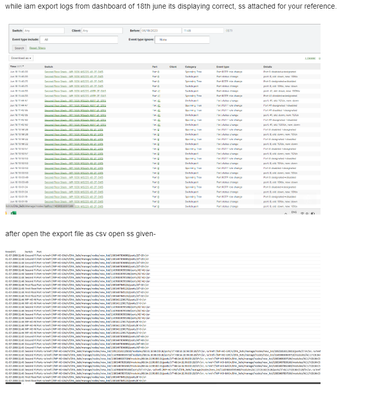Screen dimensions: 379x400
Task: Open the first row's switch name link
Action: click(x=74, y=72)
